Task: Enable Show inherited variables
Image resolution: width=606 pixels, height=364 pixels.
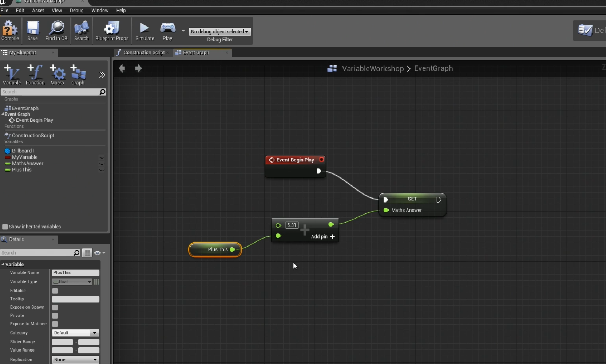Action: pyautogui.click(x=5, y=227)
